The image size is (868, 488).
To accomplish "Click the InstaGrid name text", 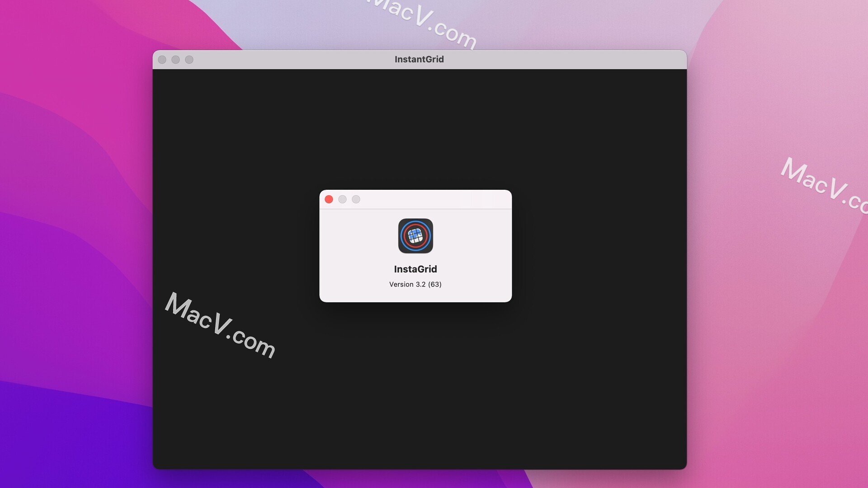I will coord(415,269).
